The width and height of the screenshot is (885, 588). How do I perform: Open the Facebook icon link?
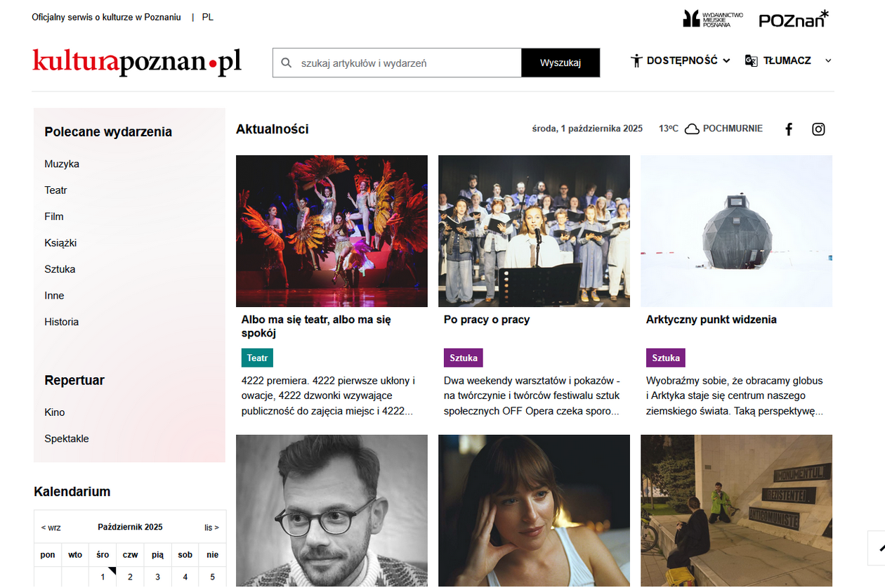(789, 129)
